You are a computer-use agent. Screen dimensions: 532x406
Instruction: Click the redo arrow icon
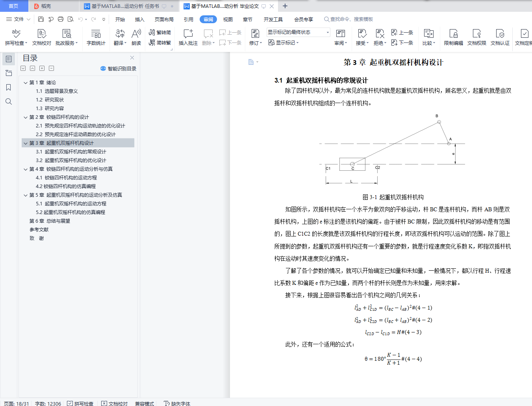tap(93, 19)
